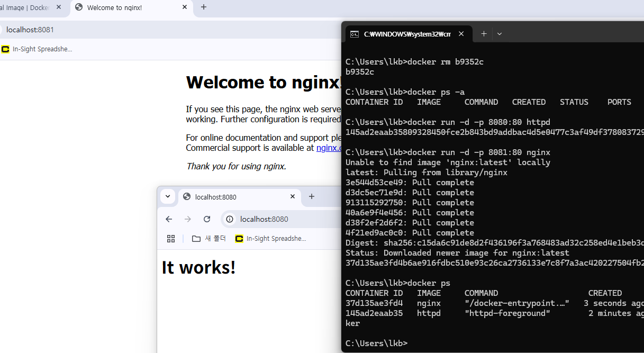Open In-Sight Spreadsheet bookmark in the 8080 window

coord(270,239)
